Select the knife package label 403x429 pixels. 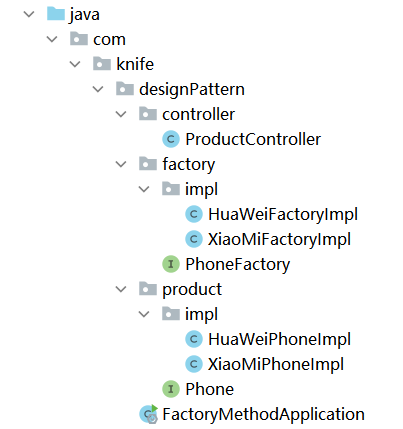point(135,64)
